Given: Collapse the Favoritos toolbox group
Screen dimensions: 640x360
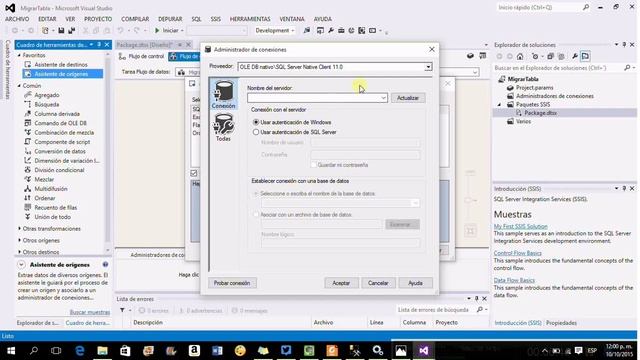Looking at the screenshot, I should 19,55.
